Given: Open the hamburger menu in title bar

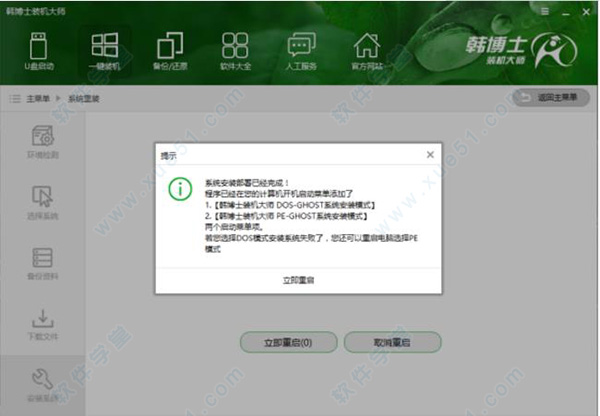Looking at the screenshot, I should tap(545, 11).
